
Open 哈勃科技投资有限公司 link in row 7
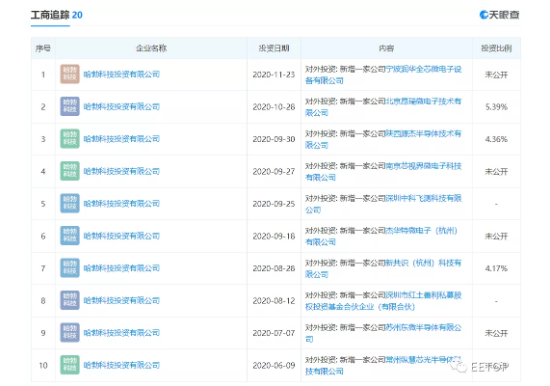pyautogui.click(x=122, y=268)
